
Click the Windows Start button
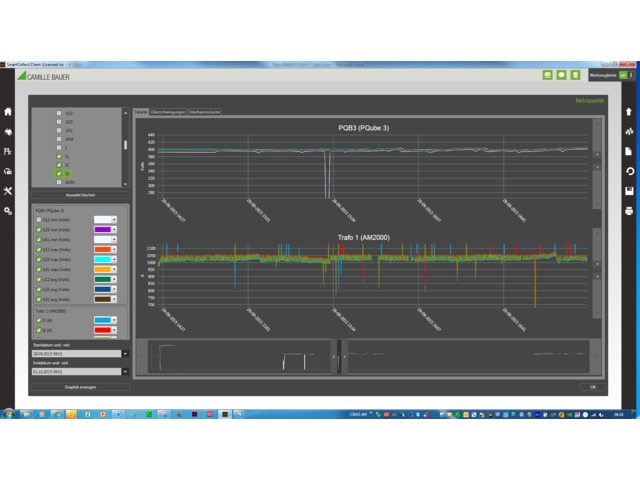9,413
